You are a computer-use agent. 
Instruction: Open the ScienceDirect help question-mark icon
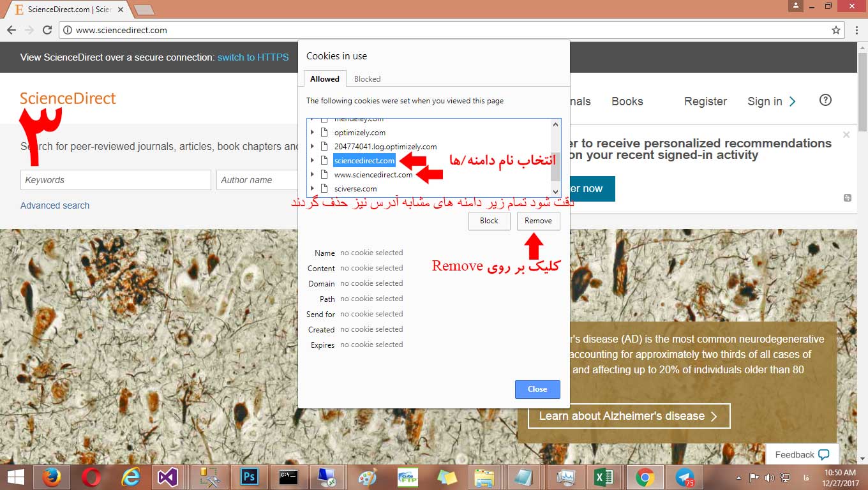(825, 100)
